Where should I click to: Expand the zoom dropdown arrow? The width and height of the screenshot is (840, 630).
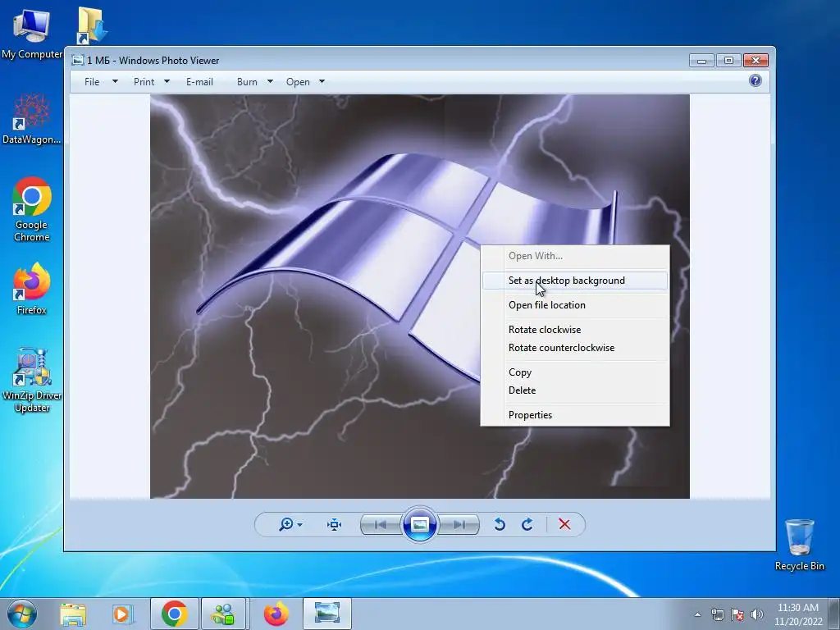coord(300,524)
